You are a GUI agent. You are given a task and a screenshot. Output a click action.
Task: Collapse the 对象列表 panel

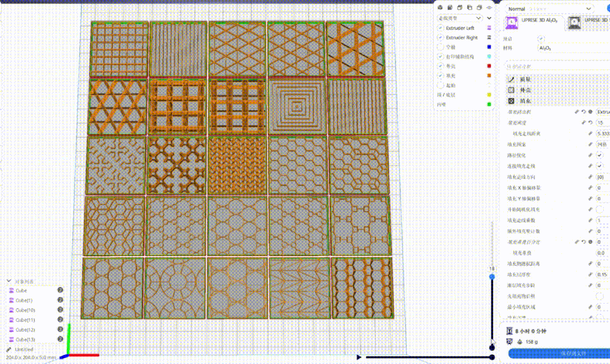click(8, 280)
